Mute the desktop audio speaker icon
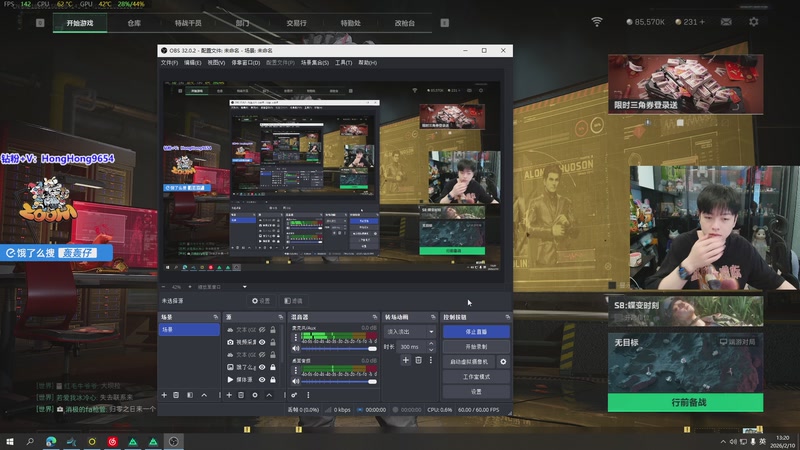800x450 pixels. tap(296, 381)
